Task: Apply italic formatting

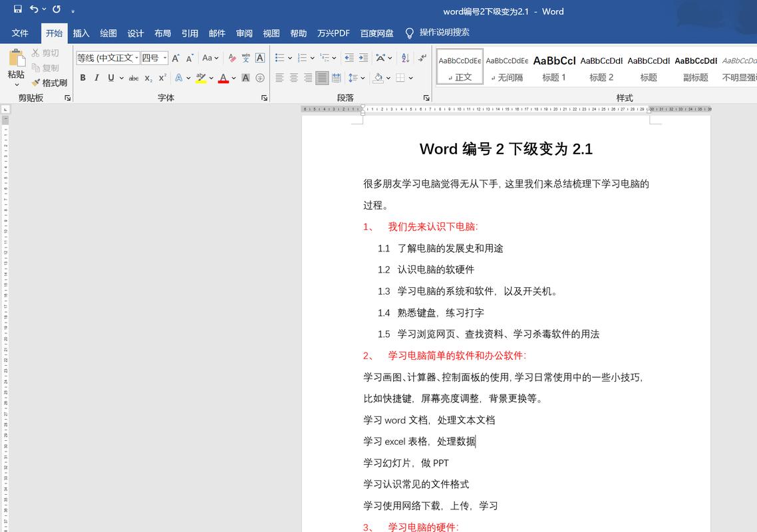Action: tap(95, 78)
